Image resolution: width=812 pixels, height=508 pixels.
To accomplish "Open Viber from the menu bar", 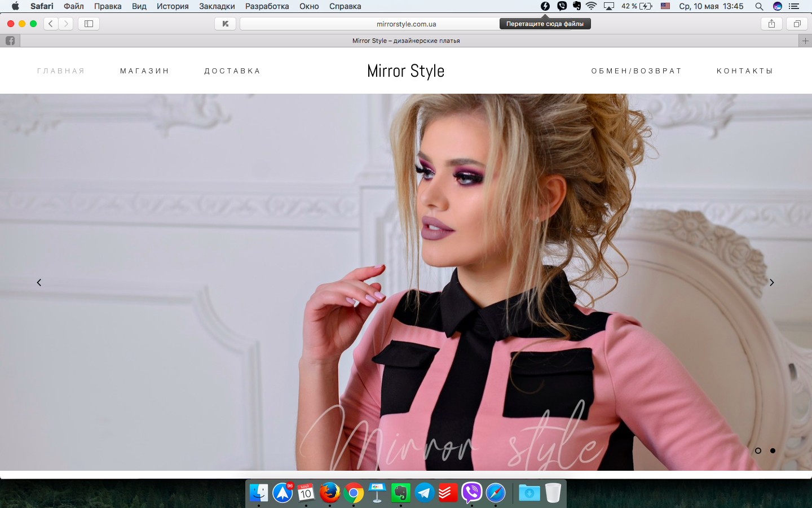I will [562, 6].
